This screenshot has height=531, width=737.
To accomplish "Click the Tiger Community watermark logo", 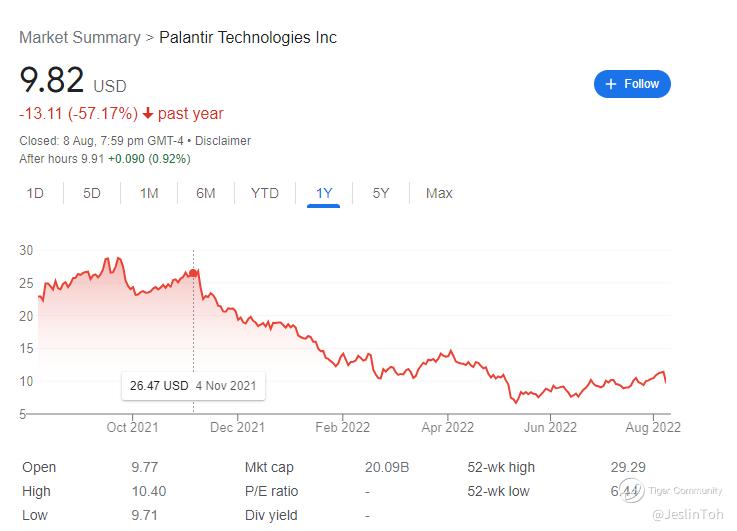I will tap(631, 491).
